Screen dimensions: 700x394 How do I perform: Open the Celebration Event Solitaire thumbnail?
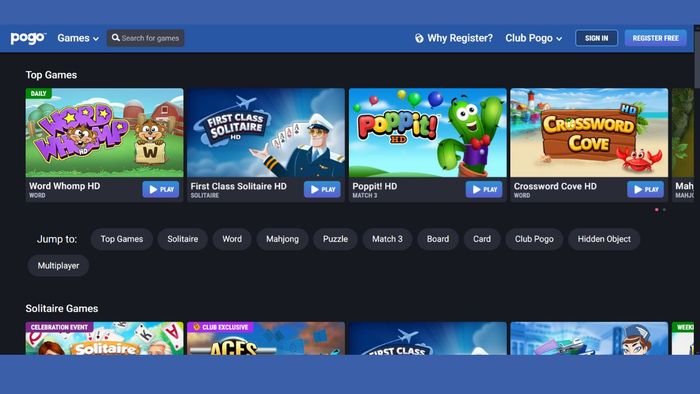click(104, 338)
